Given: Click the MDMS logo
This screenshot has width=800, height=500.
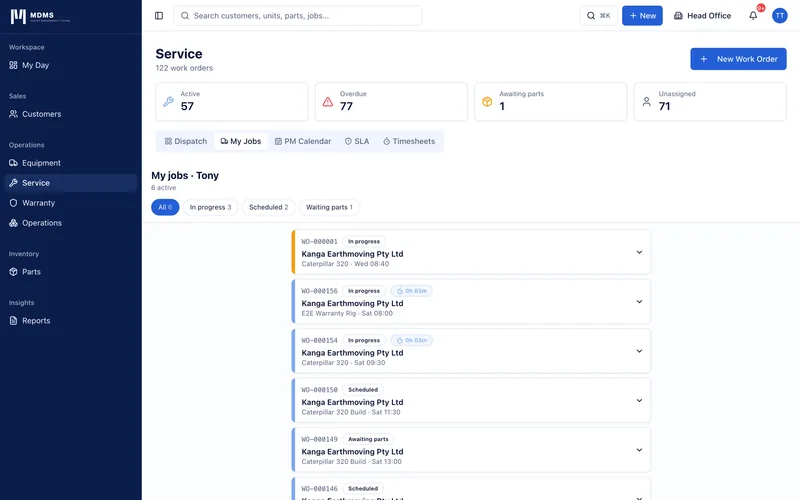Looking at the screenshot, I should click(x=40, y=16).
